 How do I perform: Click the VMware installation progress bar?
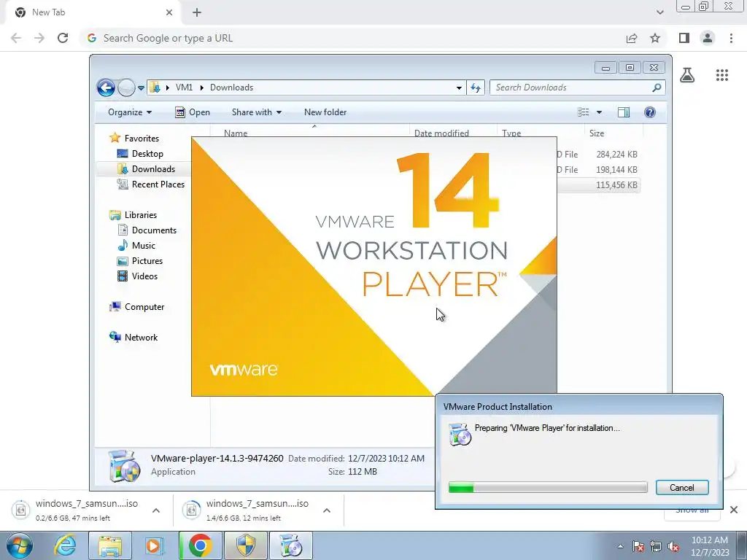pos(548,487)
